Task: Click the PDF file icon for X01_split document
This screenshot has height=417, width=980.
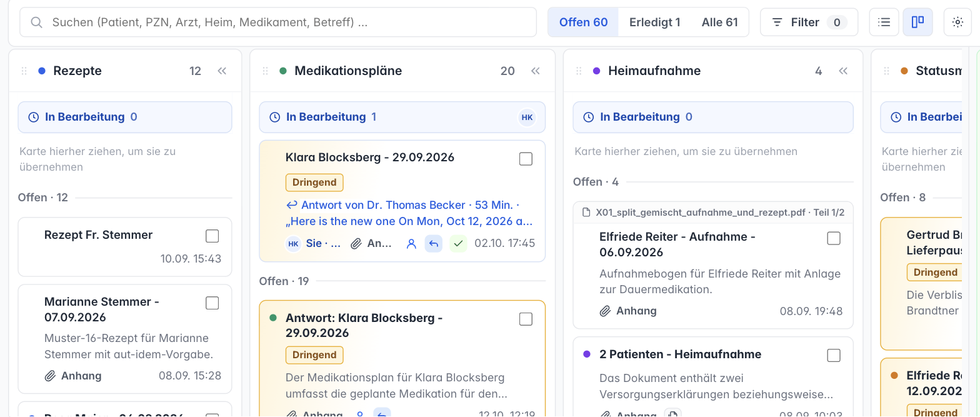Action: coord(586,213)
